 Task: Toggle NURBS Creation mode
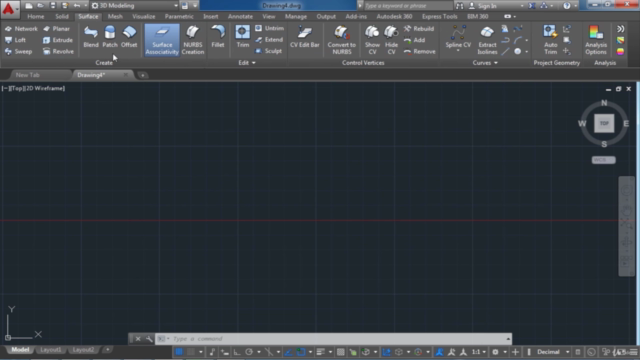(193, 40)
